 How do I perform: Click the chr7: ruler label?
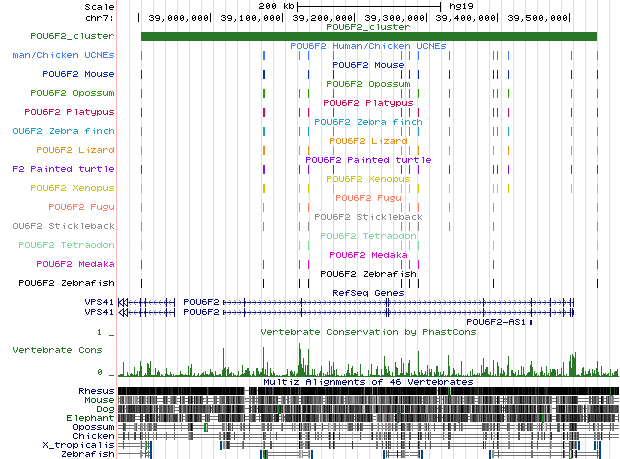(x=99, y=18)
